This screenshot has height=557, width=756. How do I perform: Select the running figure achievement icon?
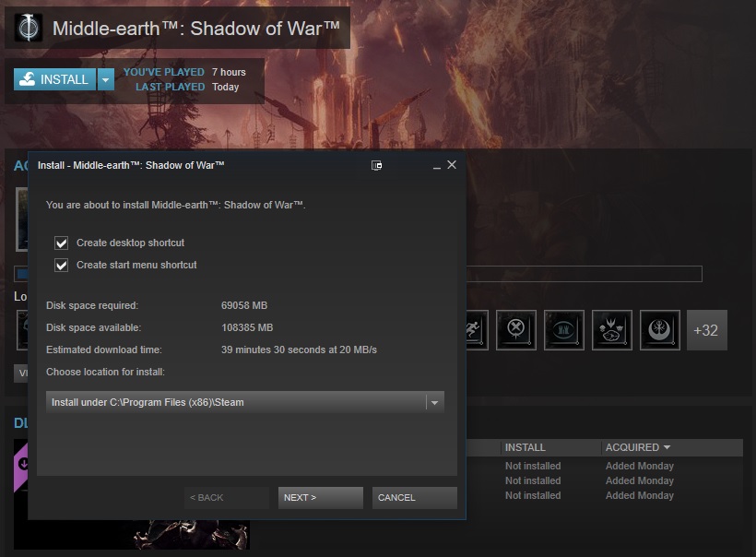point(478,330)
